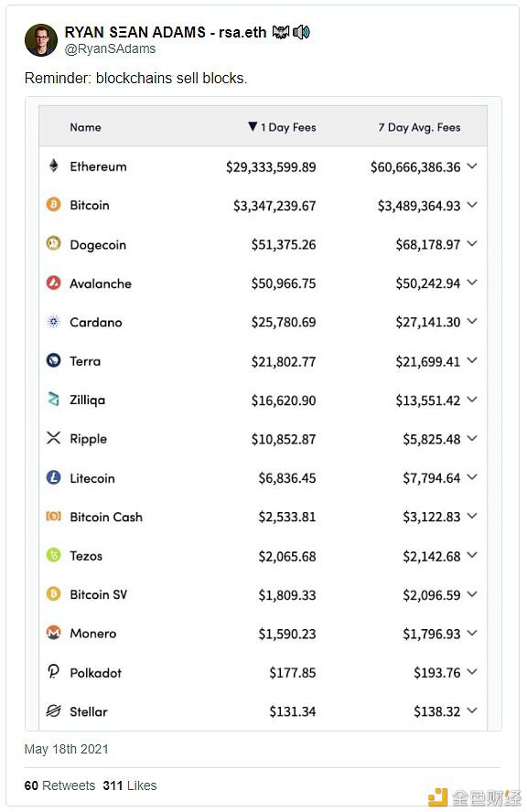The width and height of the screenshot is (527, 812).
Task: Click the Stellar logo icon
Action: tap(53, 710)
